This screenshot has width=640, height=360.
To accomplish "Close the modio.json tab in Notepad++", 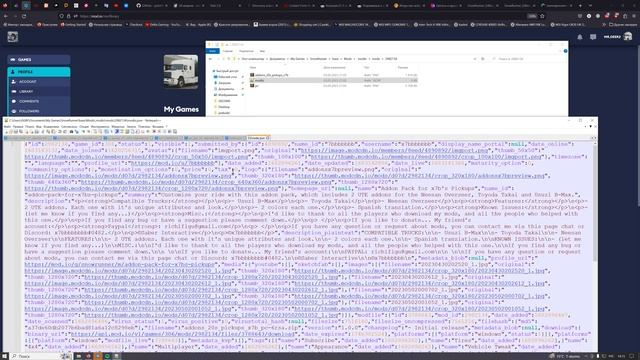I will [x=268, y=138].
